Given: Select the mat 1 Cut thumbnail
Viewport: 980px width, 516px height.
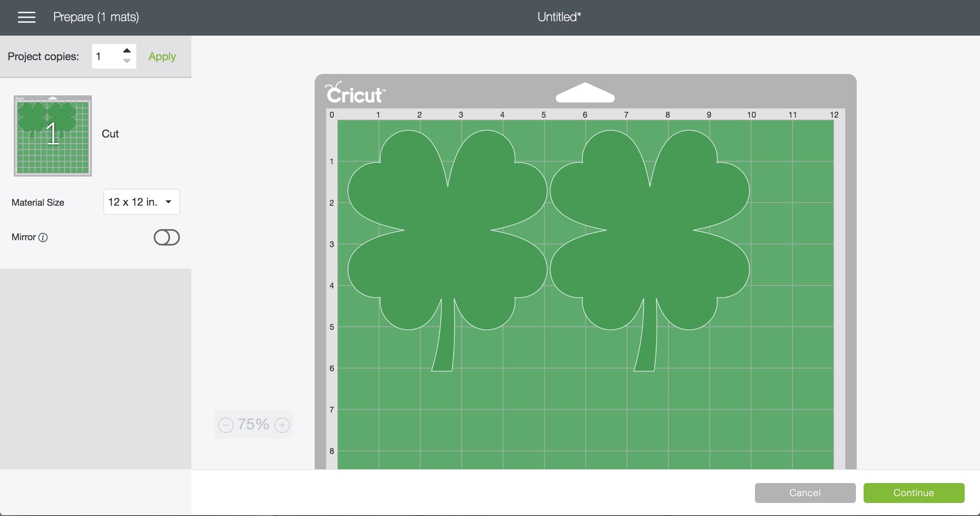Looking at the screenshot, I should coord(53,136).
